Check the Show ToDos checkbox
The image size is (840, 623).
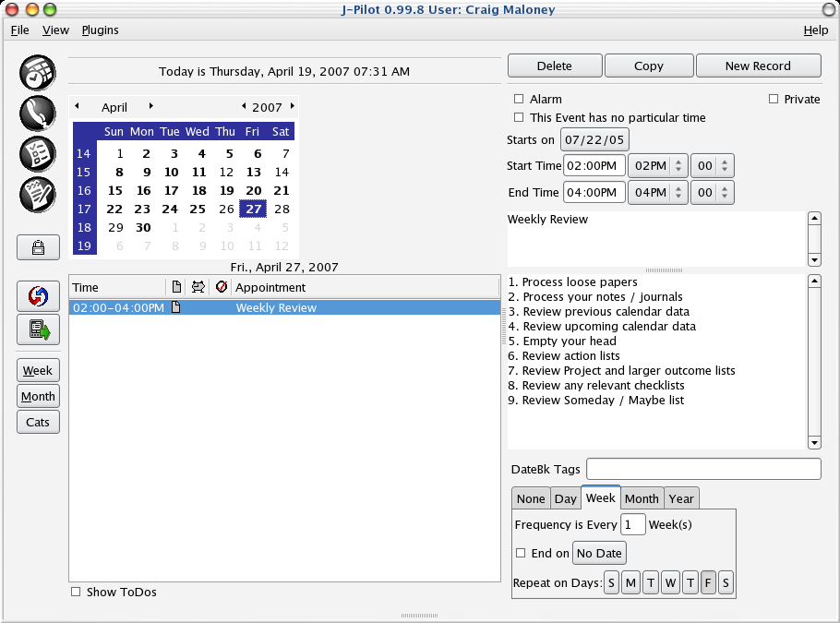pyautogui.click(x=76, y=592)
